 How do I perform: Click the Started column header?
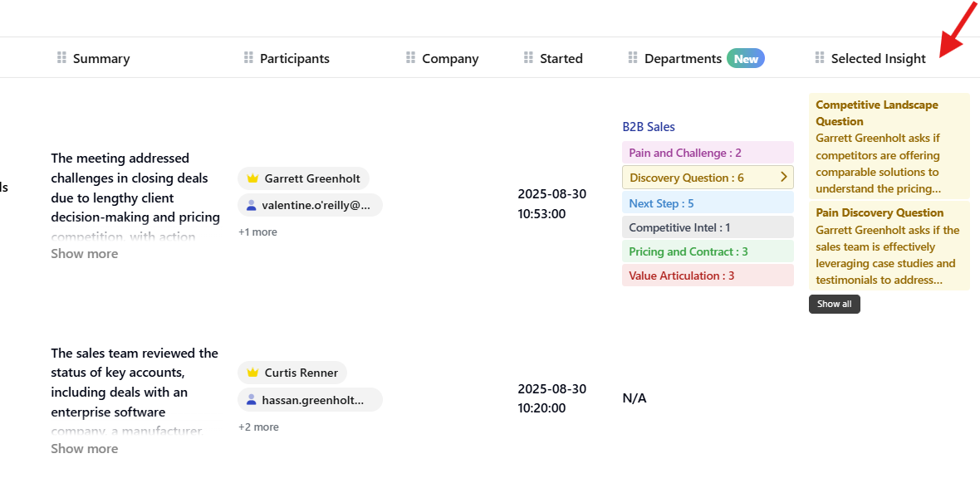561,58
